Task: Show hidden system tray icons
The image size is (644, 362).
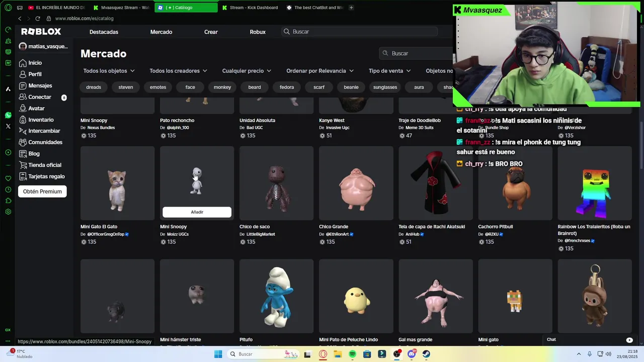Action: click(578, 354)
